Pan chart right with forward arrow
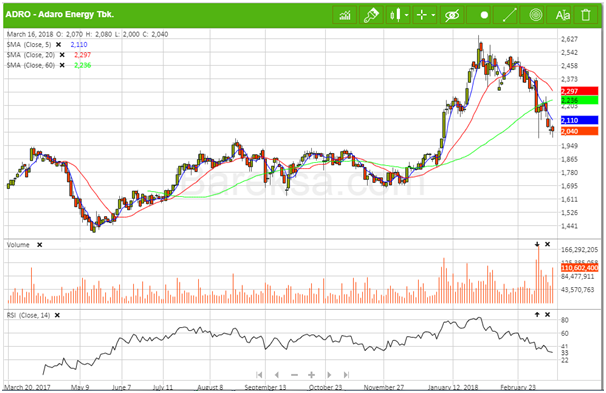The height and width of the screenshot is (393, 606). click(329, 375)
